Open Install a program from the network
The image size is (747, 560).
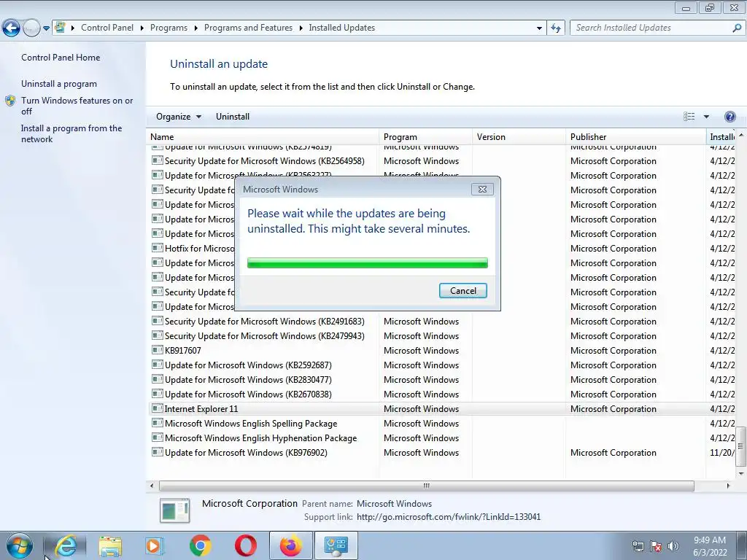click(71, 134)
